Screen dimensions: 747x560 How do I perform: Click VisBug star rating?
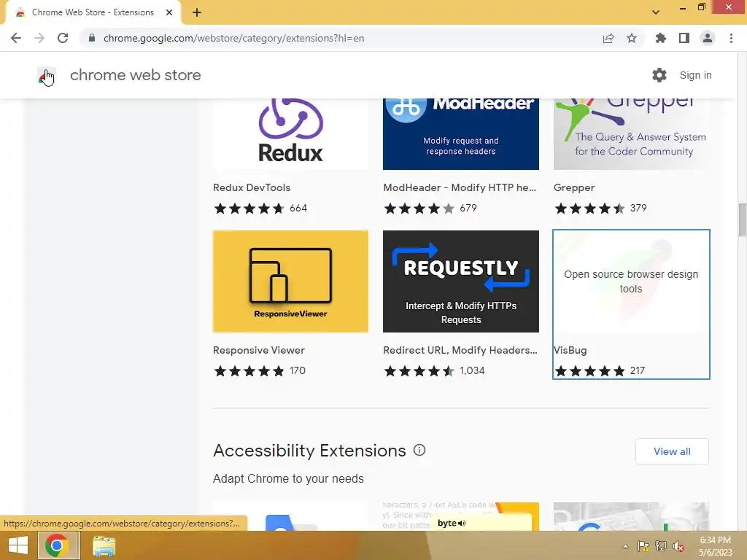coord(589,371)
